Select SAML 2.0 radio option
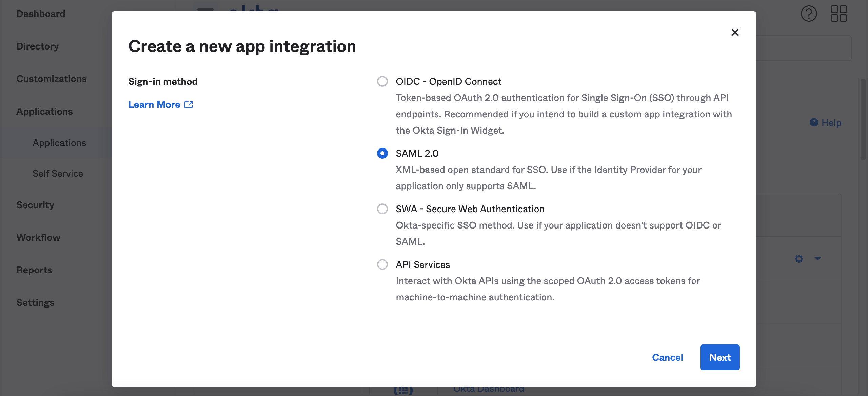This screenshot has height=396, width=868. pos(382,153)
